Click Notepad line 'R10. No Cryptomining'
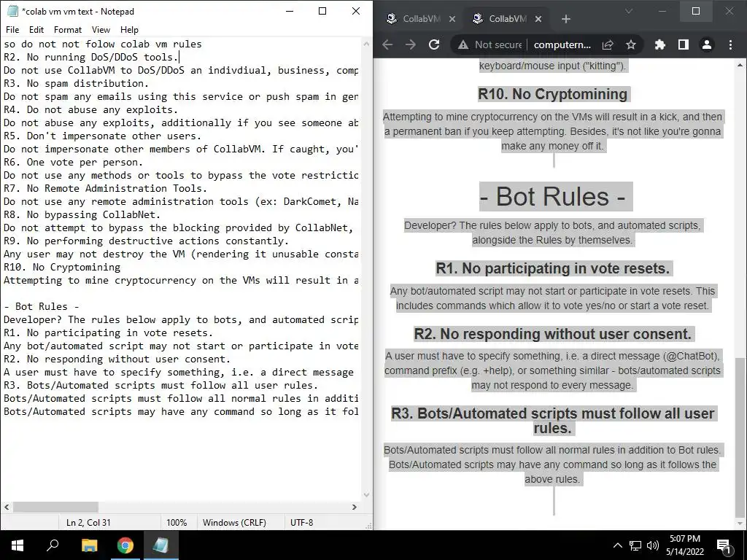 (x=62, y=267)
